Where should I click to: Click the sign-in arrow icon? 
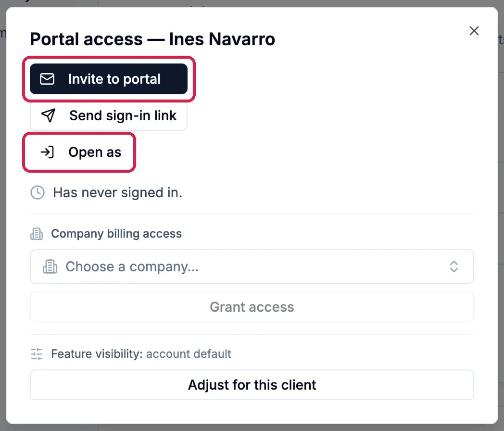pos(47,152)
